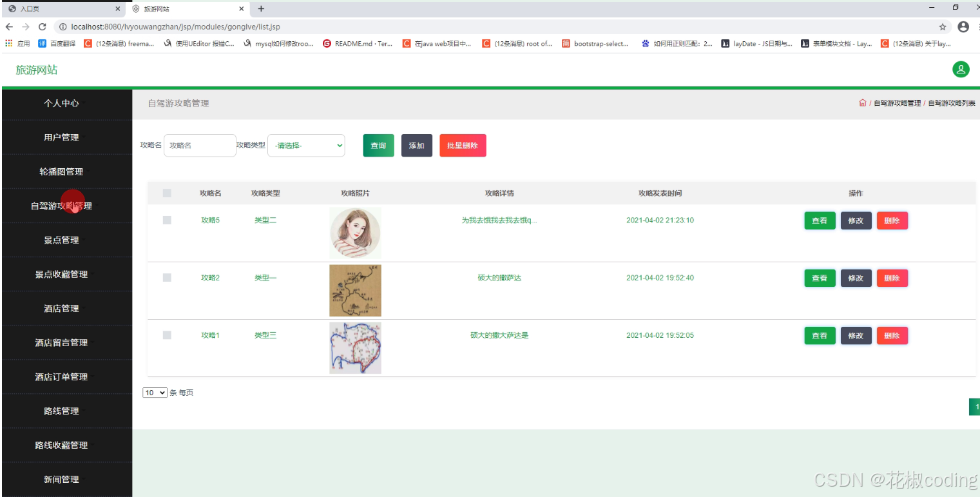Open the page size '10' dropdown
The width and height of the screenshot is (980, 497).
pos(155,392)
